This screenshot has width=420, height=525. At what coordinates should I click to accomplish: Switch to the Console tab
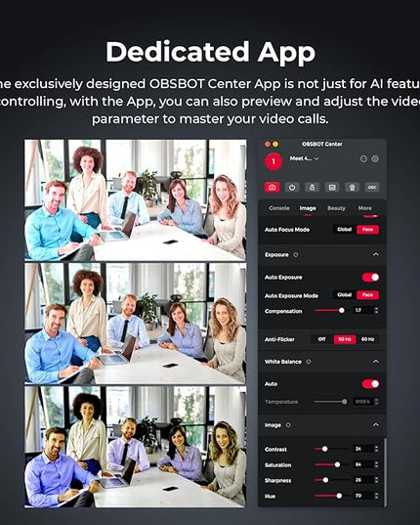point(279,208)
